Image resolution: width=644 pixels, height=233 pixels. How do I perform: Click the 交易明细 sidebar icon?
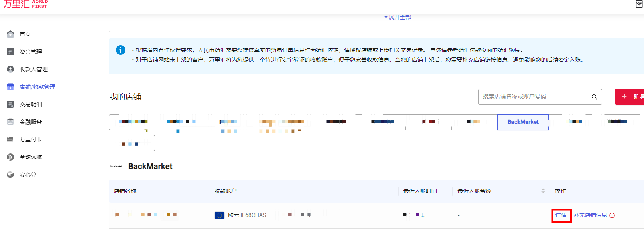coord(10,104)
